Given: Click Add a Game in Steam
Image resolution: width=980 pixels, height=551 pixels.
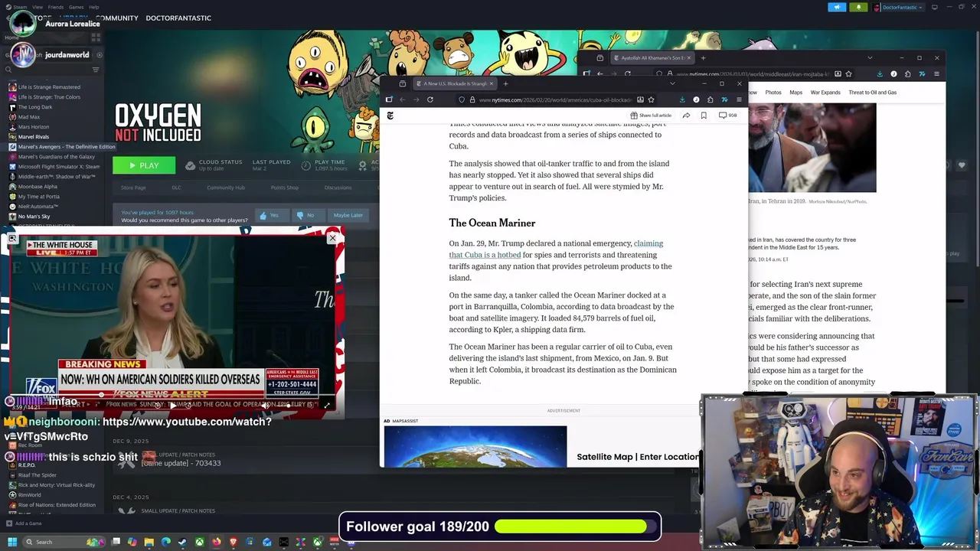Looking at the screenshot, I should (x=24, y=523).
